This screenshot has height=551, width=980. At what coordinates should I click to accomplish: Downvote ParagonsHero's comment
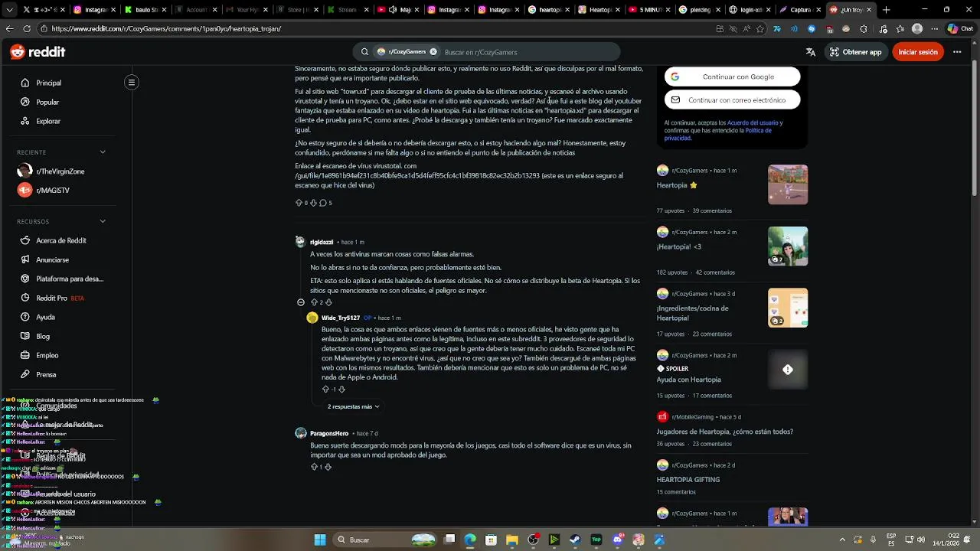tap(328, 467)
